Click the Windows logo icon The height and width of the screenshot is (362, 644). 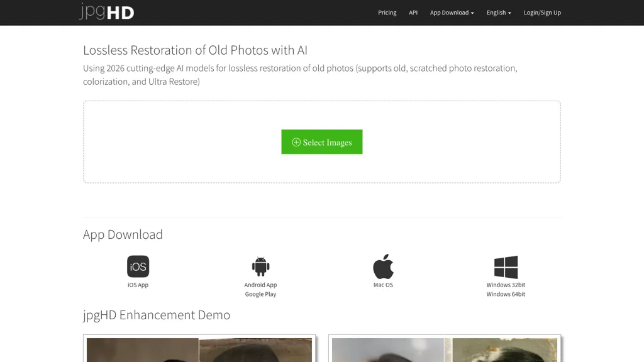506,265
